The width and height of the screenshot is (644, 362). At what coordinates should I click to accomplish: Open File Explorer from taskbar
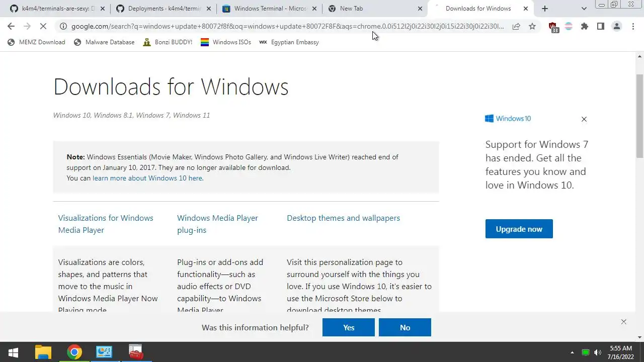point(43,352)
